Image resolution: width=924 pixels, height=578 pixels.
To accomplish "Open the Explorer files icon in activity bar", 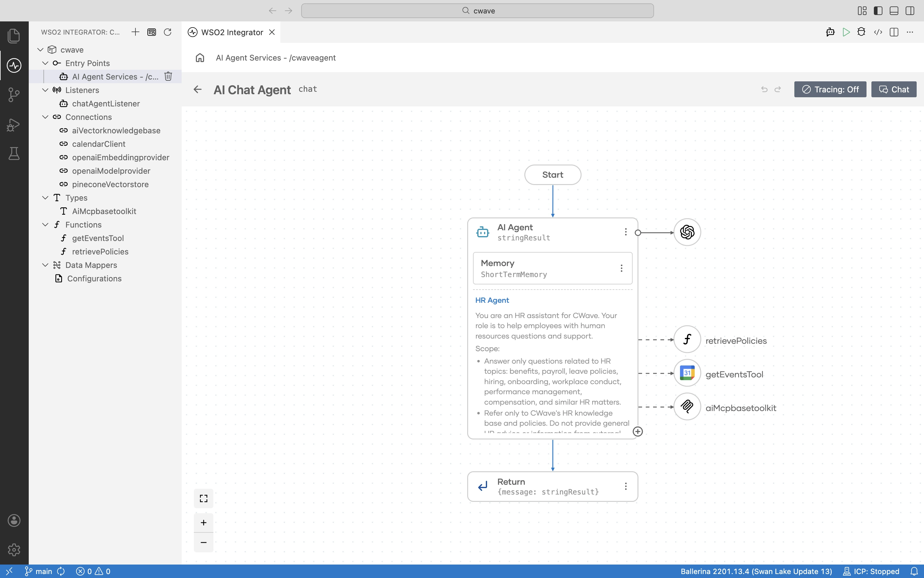I will point(14,36).
